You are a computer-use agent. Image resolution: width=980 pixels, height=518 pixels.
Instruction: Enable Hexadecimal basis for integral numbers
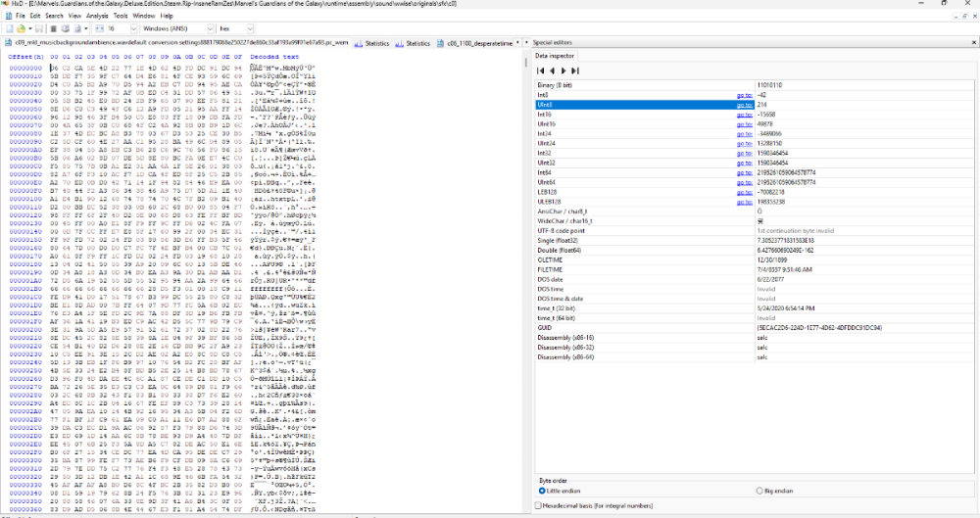538,505
